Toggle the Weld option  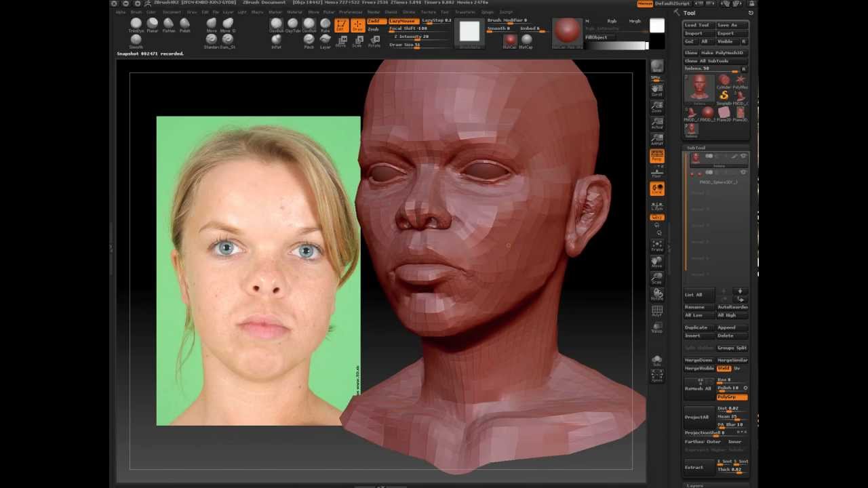724,368
